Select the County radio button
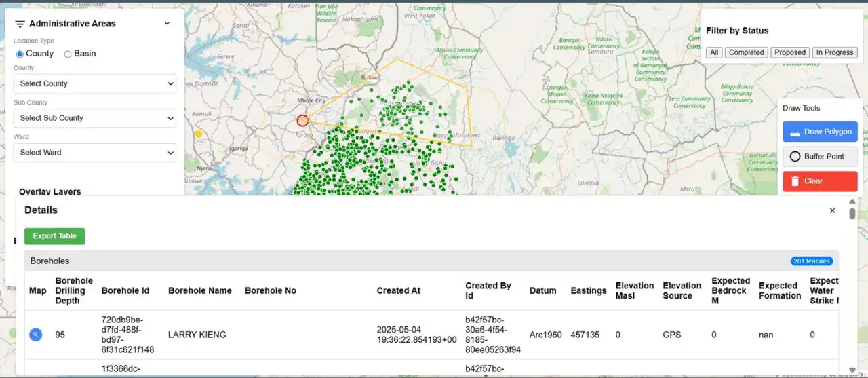This screenshot has width=868, height=378. click(20, 54)
